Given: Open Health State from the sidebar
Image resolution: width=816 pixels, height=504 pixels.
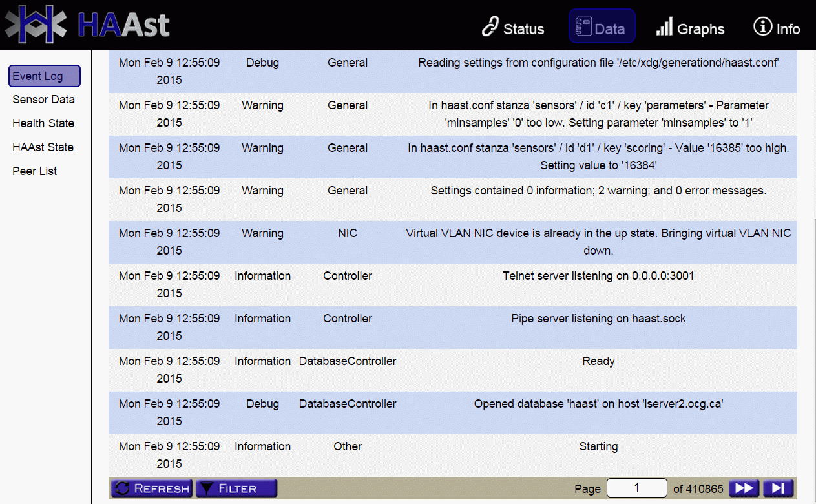Looking at the screenshot, I should pyautogui.click(x=43, y=123).
